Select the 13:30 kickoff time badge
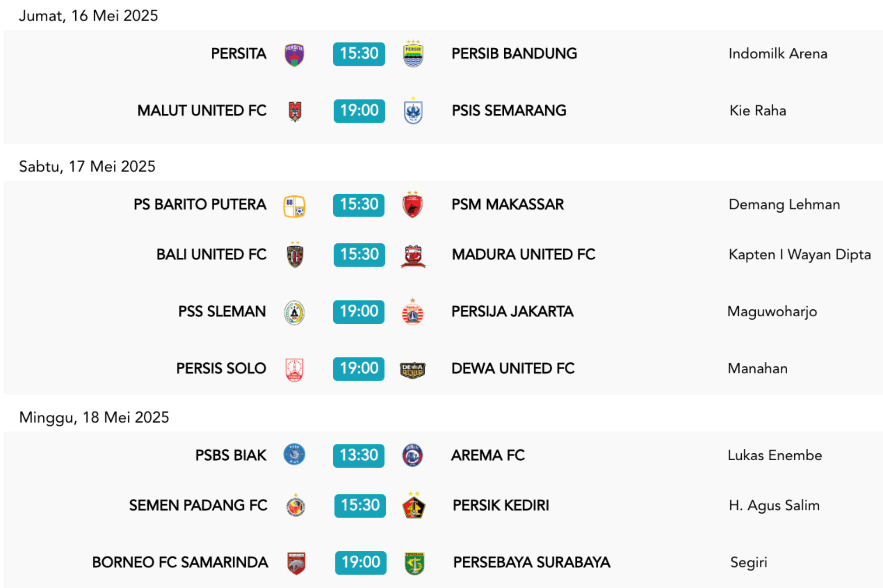The image size is (883, 588). 358,455
